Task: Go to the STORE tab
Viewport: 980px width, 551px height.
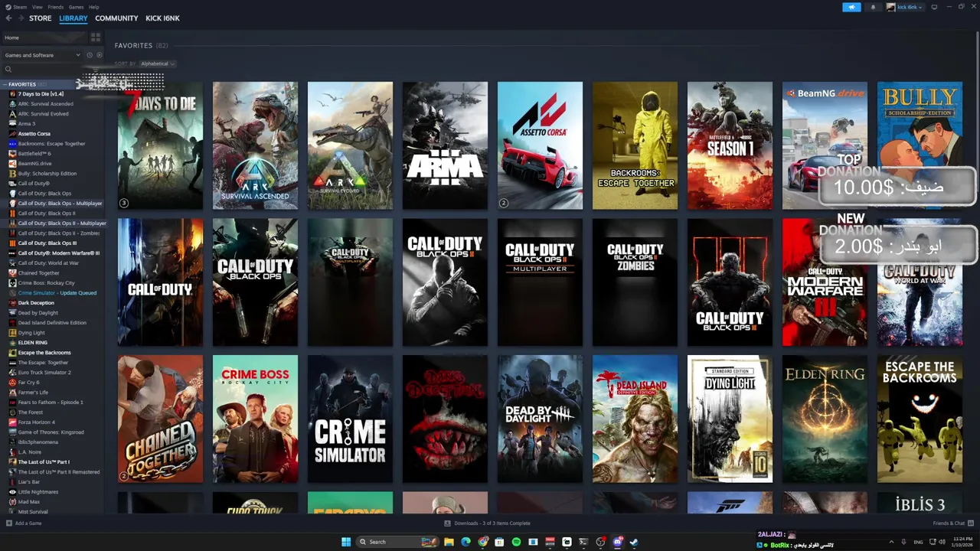Action: click(41, 18)
